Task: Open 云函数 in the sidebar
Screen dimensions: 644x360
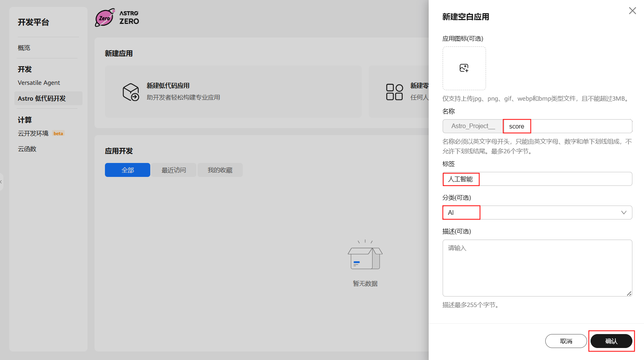Action: point(27,149)
